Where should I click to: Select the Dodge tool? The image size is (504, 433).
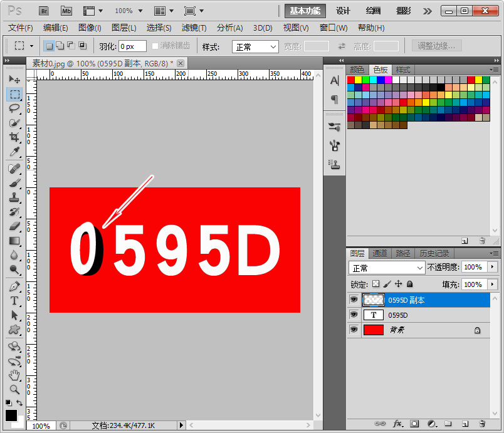(14, 270)
